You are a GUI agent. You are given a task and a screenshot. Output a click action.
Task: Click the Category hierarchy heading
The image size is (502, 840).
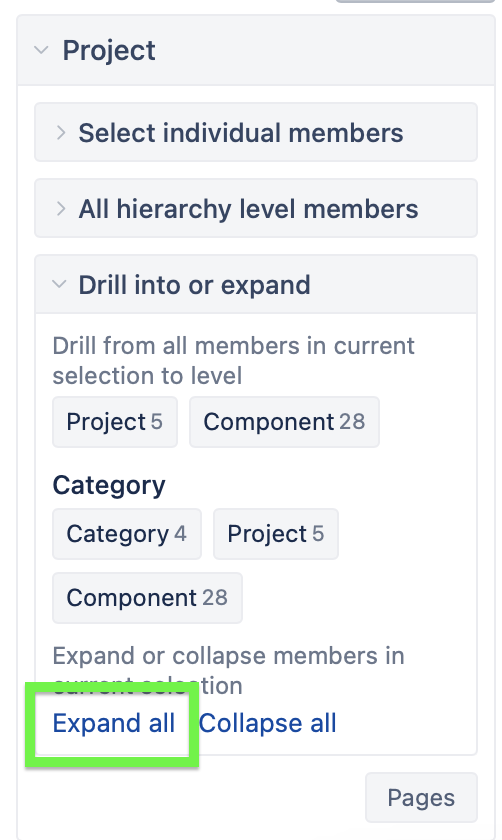pos(109,486)
